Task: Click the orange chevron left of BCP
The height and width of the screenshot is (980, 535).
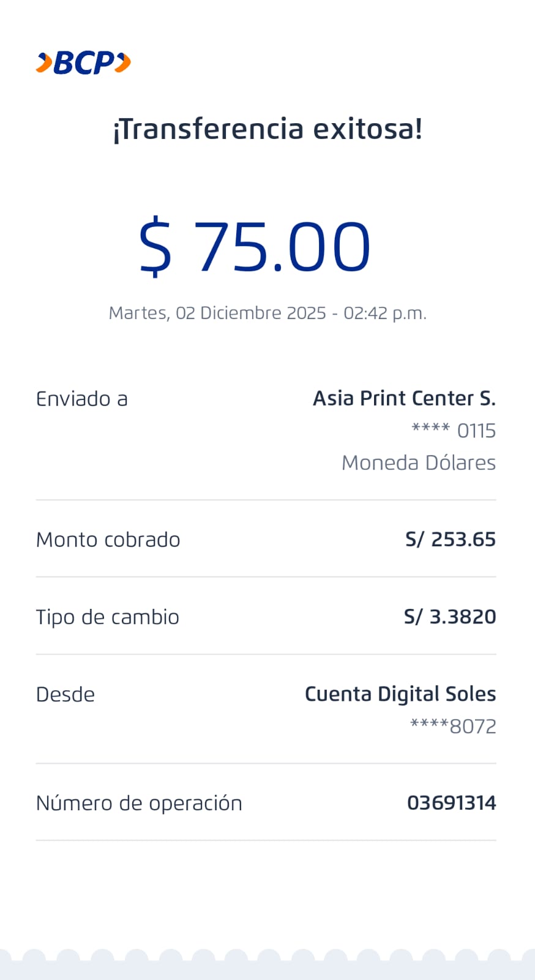Action: (x=44, y=63)
